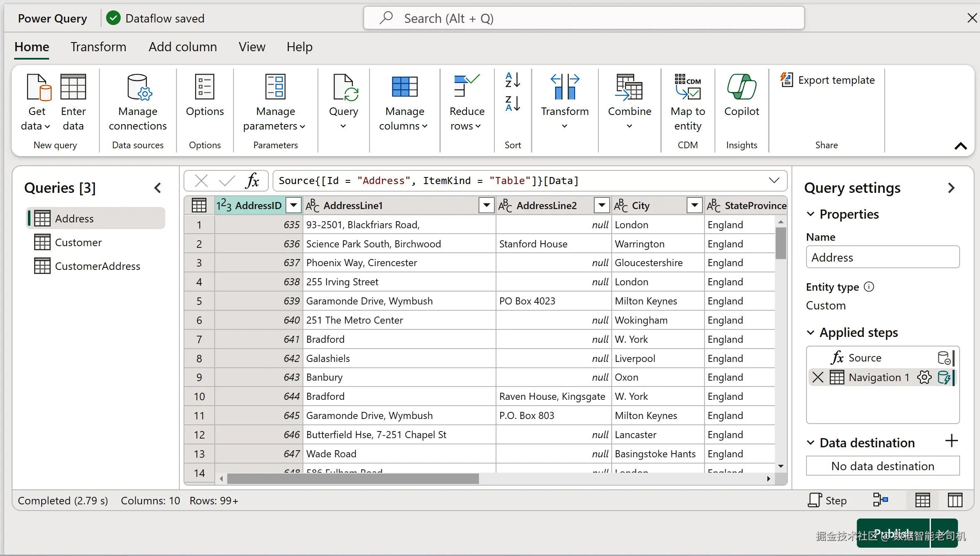Sort descending Z to A

point(512,103)
